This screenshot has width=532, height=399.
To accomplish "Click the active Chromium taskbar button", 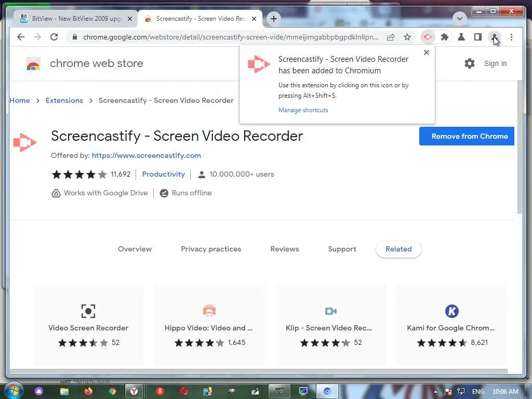I will (x=327, y=392).
